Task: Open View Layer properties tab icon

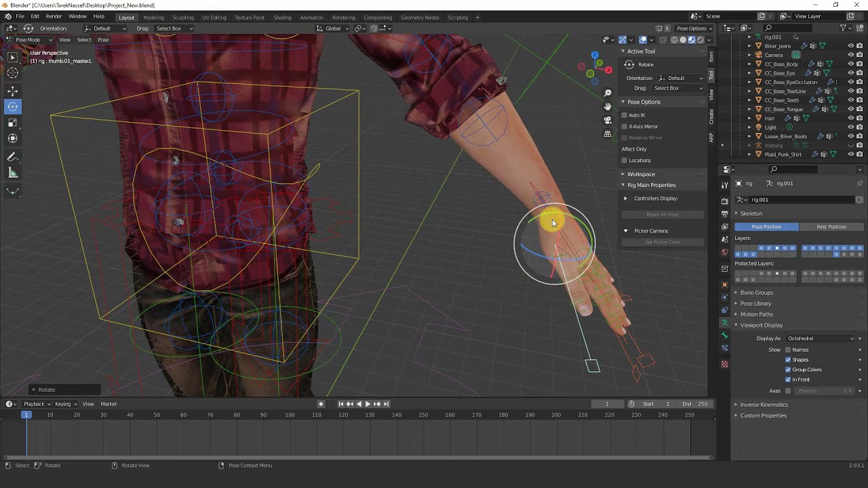Action: tap(725, 227)
